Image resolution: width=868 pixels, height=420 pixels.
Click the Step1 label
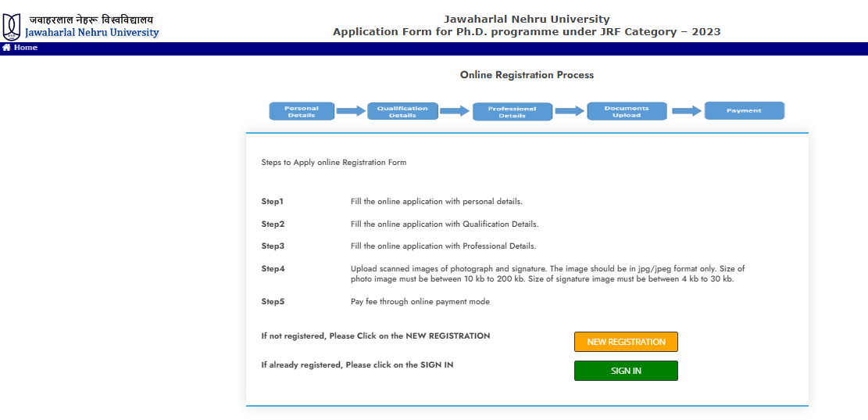click(273, 202)
